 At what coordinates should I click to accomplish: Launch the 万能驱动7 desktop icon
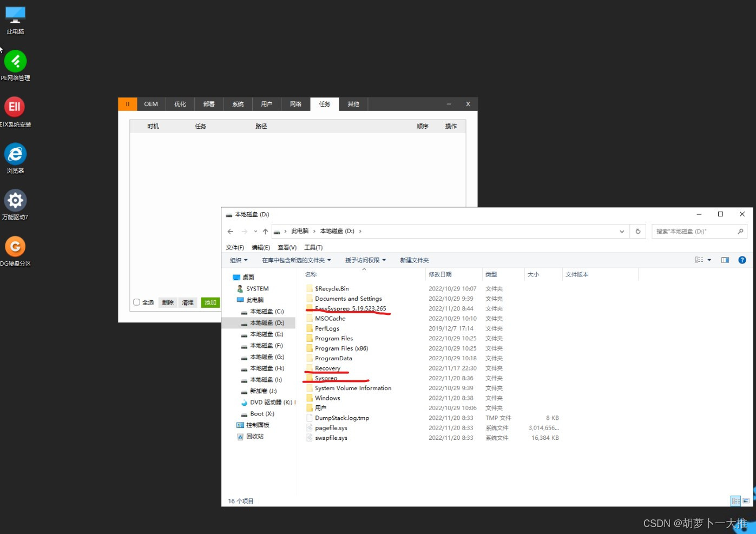15,205
